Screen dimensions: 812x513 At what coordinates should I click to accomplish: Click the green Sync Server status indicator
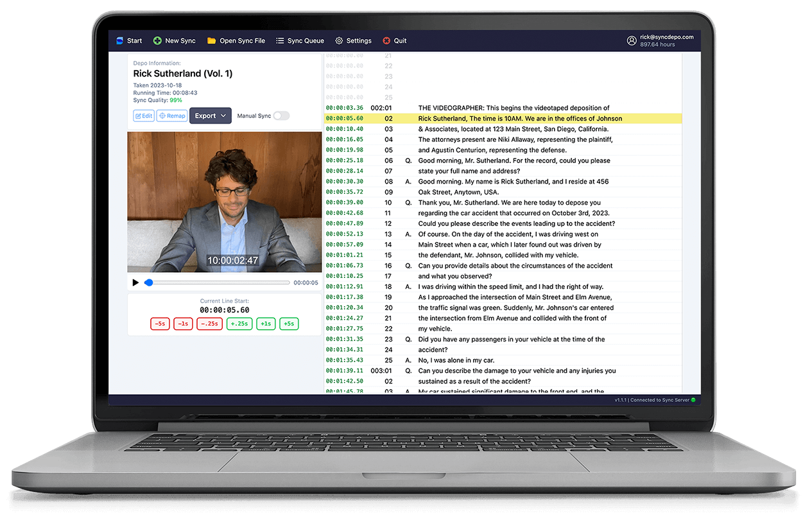click(694, 399)
